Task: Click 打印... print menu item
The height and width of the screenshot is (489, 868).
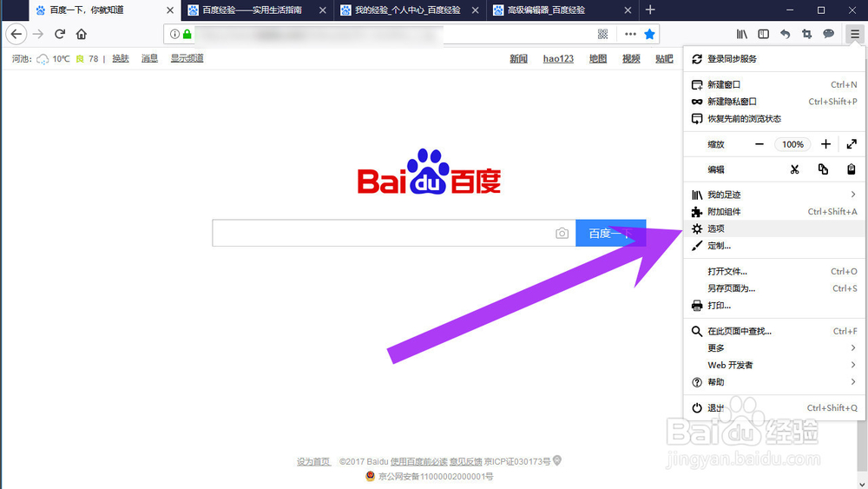Action: tap(774, 305)
